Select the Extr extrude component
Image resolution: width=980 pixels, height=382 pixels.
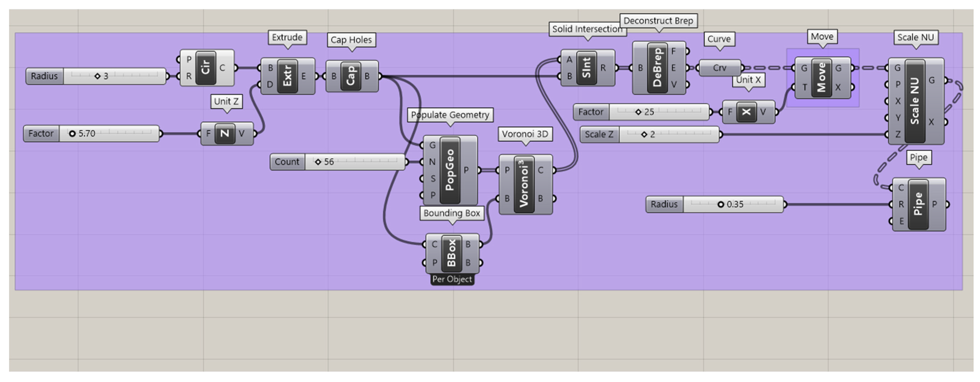tap(287, 76)
